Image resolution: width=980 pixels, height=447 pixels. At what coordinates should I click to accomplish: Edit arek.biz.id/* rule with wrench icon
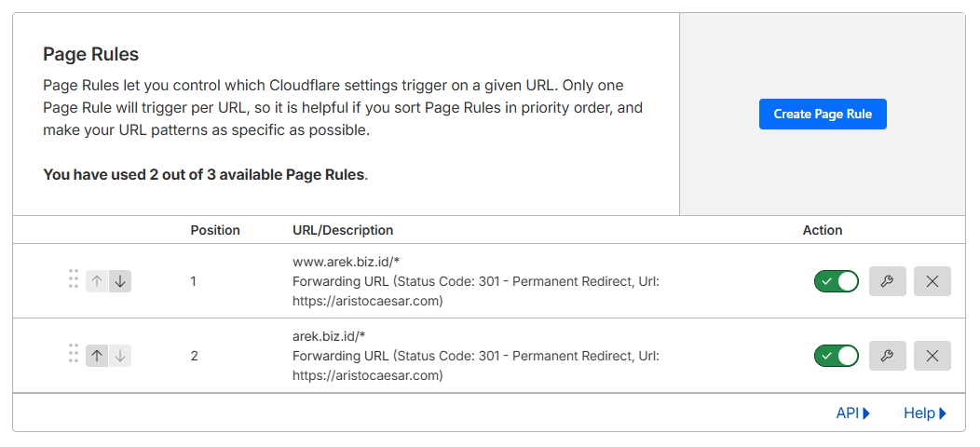pyautogui.click(x=887, y=356)
